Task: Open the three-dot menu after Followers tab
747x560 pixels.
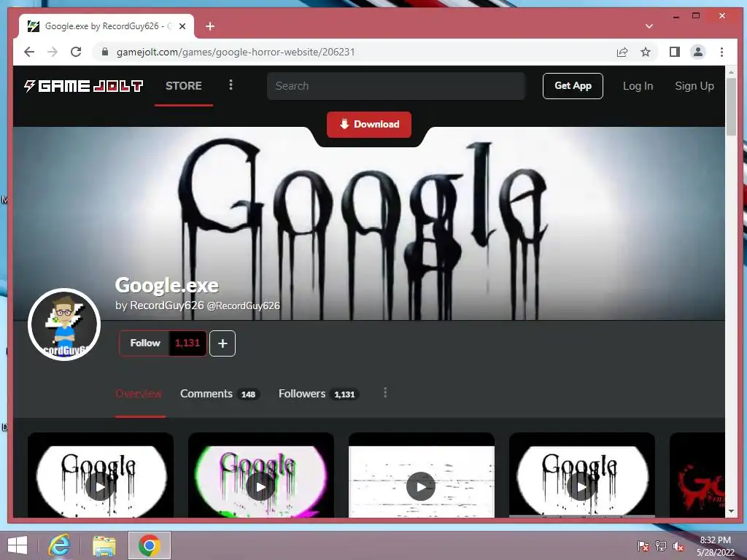Action: click(x=385, y=393)
